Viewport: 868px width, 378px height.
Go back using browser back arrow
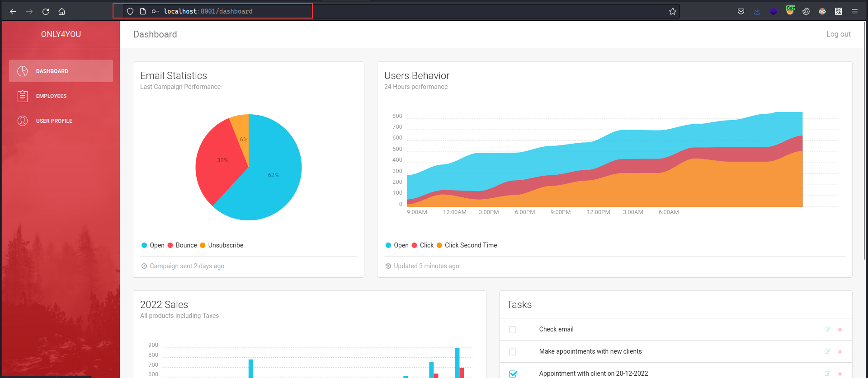pos(13,11)
